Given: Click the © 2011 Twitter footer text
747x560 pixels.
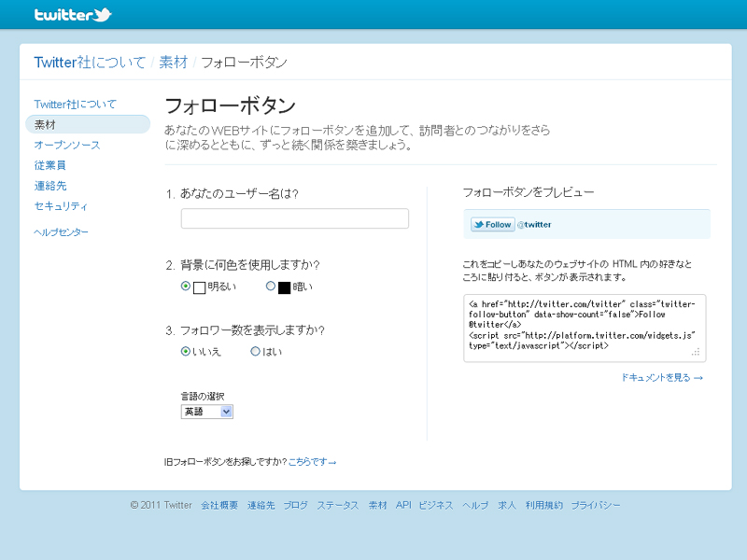Looking at the screenshot, I should coord(161,505).
